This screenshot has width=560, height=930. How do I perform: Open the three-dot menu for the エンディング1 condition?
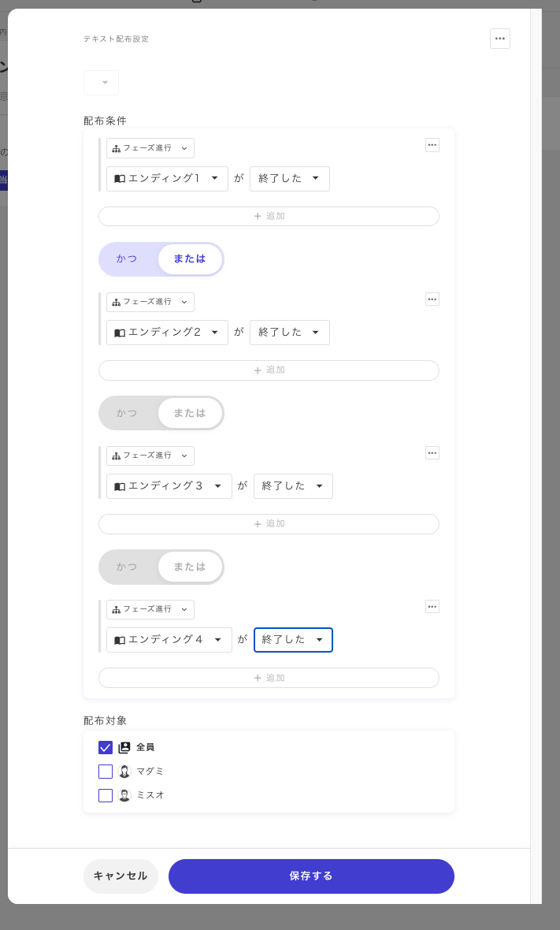[x=432, y=145]
